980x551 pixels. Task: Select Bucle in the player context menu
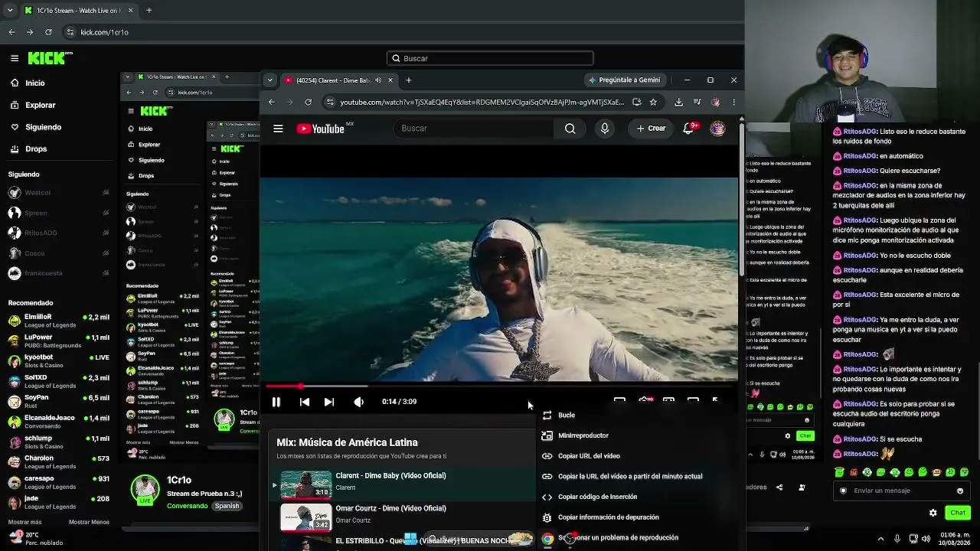[635, 415]
